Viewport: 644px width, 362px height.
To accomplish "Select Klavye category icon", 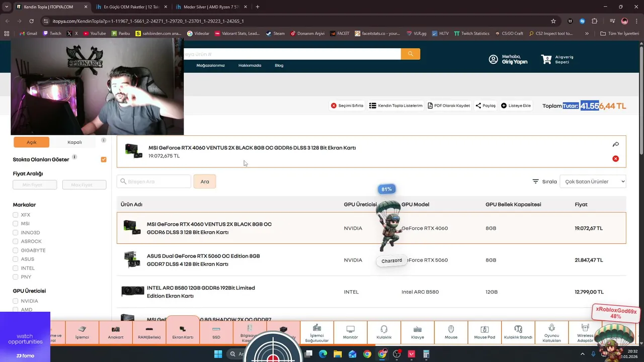I will pyautogui.click(x=418, y=333).
